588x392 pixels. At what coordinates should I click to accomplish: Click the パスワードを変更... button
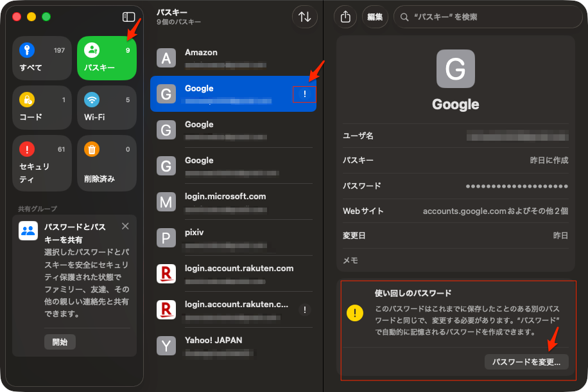[x=526, y=362]
